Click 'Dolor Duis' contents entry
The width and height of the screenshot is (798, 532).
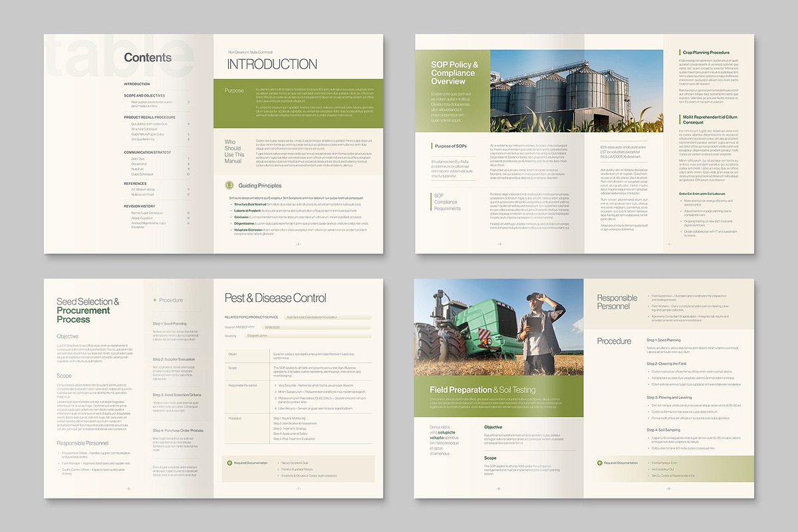pos(138,159)
